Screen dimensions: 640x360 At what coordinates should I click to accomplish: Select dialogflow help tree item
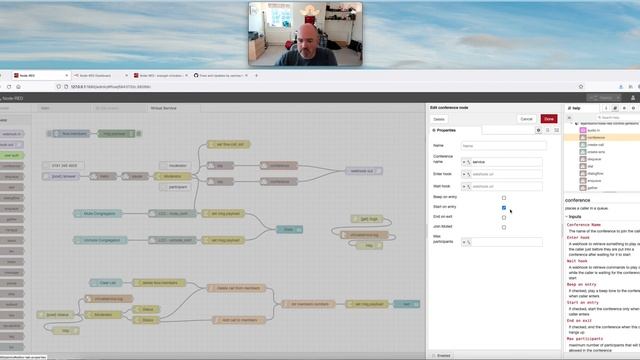click(x=595, y=173)
